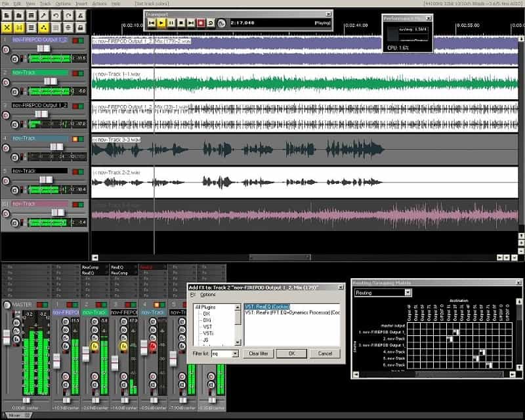Click the MASTER volume fader in mixer
The width and height of the screenshot is (525, 420).
(x=7, y=338)
